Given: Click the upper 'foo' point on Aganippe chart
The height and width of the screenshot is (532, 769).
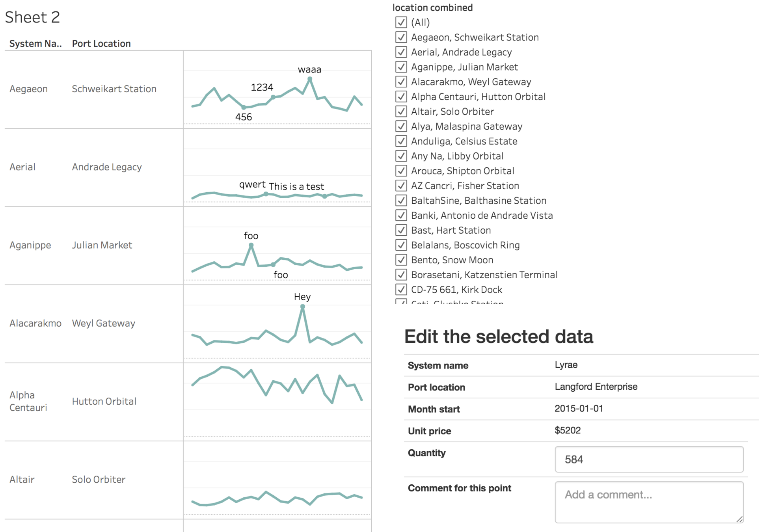Looking at the screenshot, I should coord(251,246).
